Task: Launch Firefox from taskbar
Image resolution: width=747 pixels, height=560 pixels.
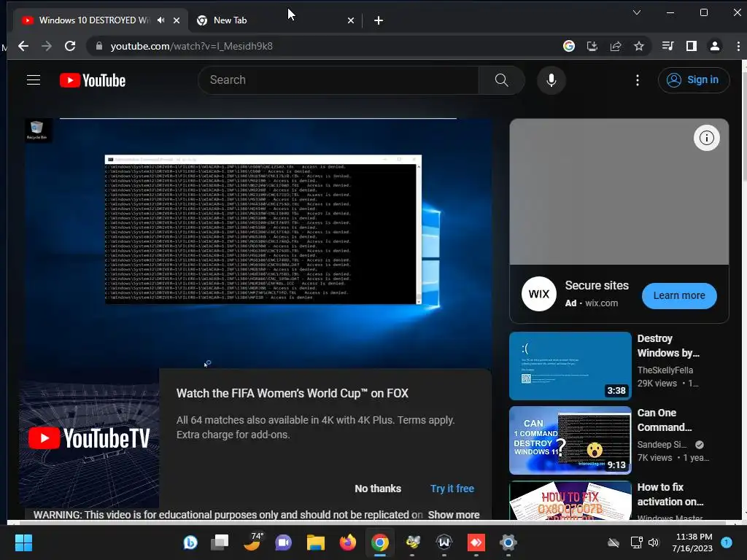Action: tap(348, 542)
